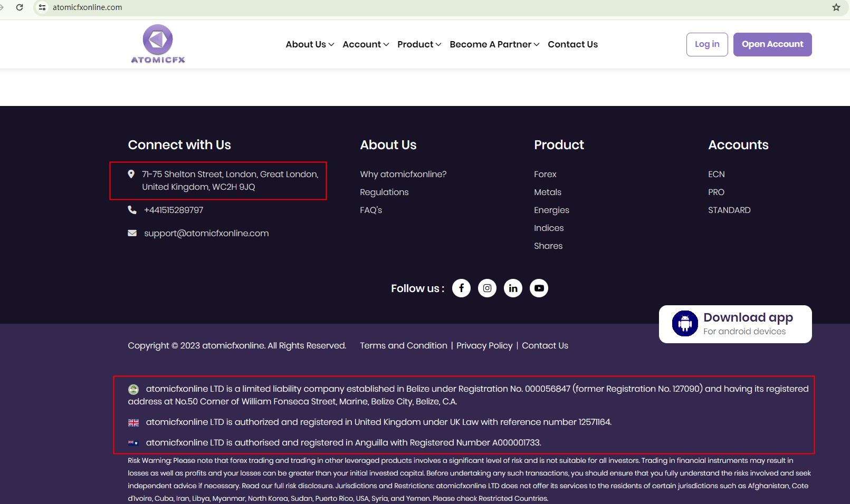Open the Become A Partner menu
This screenshot has width=850, height=504.
(494, 44)
